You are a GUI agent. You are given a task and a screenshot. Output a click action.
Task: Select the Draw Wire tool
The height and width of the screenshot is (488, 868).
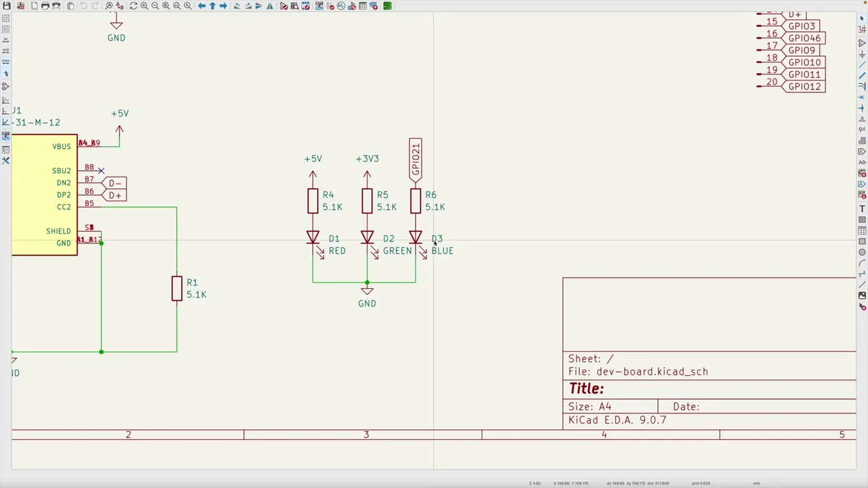pos(862,64)
